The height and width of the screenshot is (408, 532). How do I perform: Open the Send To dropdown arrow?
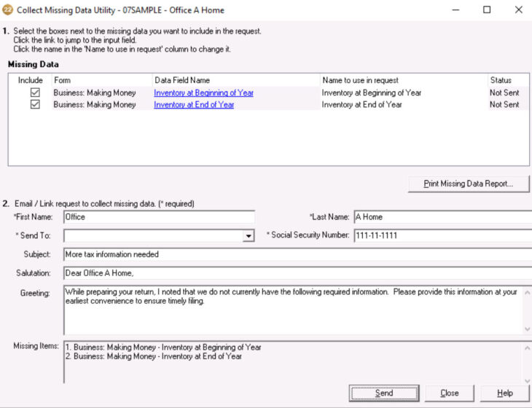click(249, 236)
